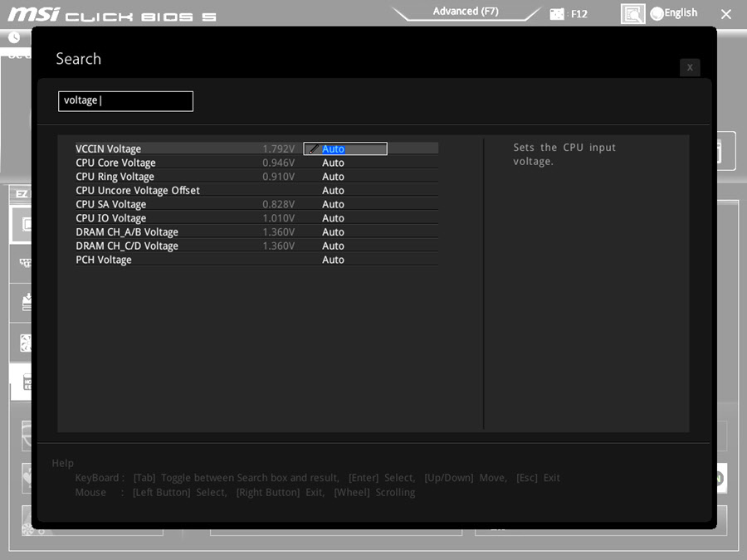
Task: Choose DRAM CH_A/B Voltage from results
Action: [x=126, y=232]
